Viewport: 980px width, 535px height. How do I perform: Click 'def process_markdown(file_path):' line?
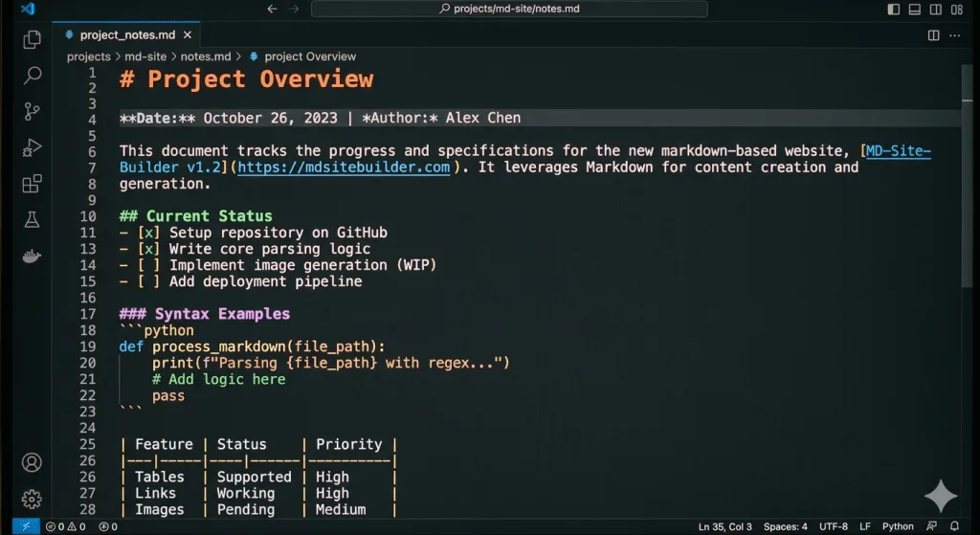coord(253,346)
